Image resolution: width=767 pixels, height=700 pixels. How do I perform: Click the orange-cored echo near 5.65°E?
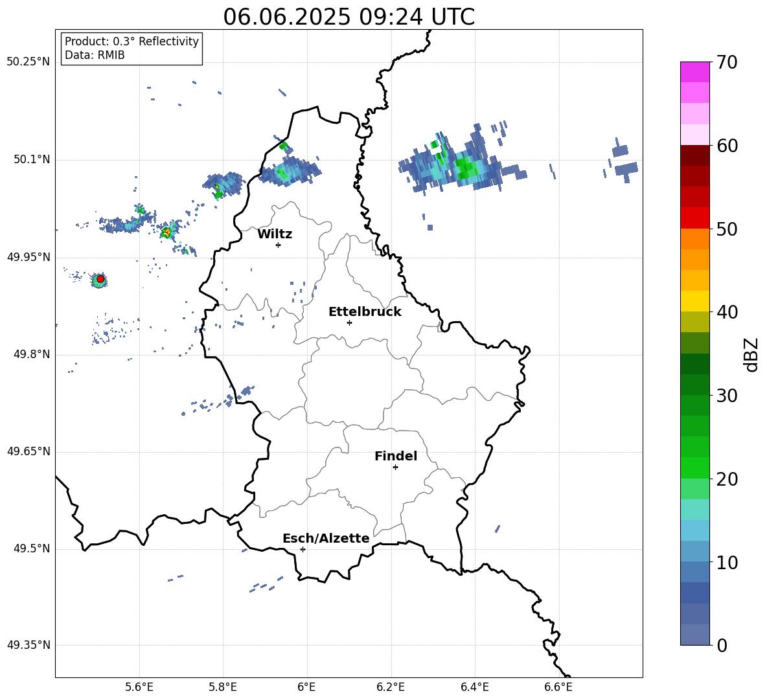[166, 232]
